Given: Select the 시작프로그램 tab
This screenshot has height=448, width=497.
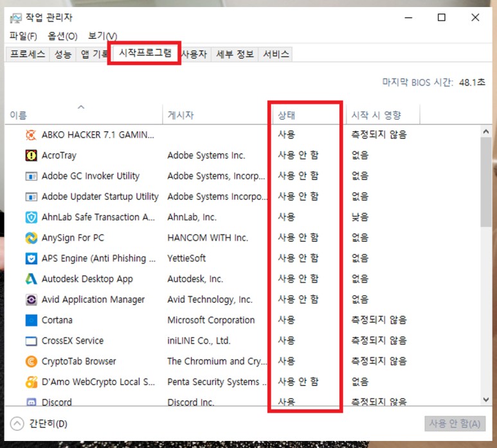Looking at the screenshot, I should (145, 53).
